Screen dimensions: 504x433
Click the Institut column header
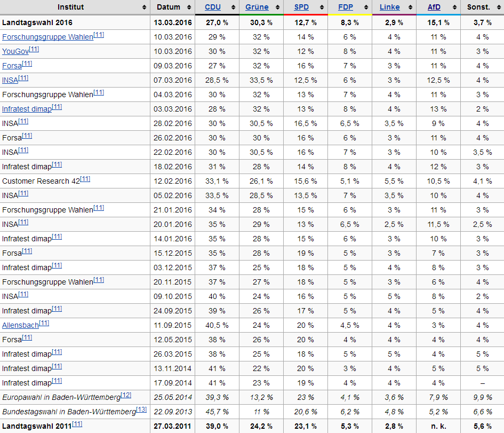coord(75,7)
